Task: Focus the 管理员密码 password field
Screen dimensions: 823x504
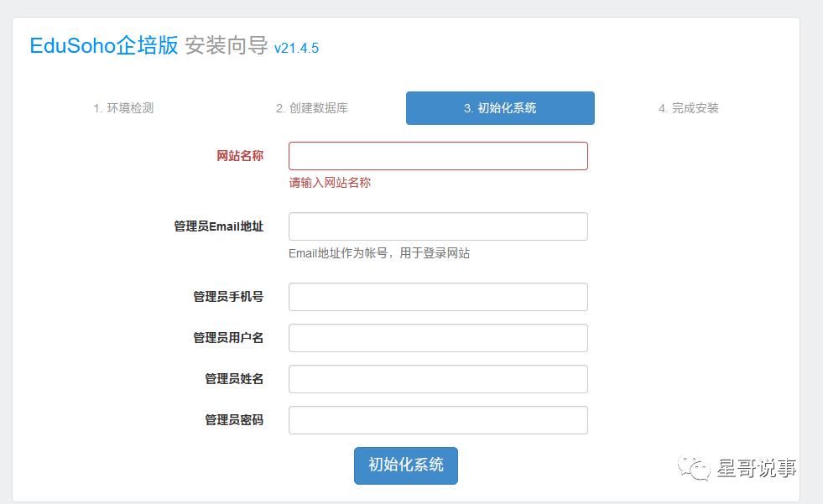Action: tap(437, 419)
